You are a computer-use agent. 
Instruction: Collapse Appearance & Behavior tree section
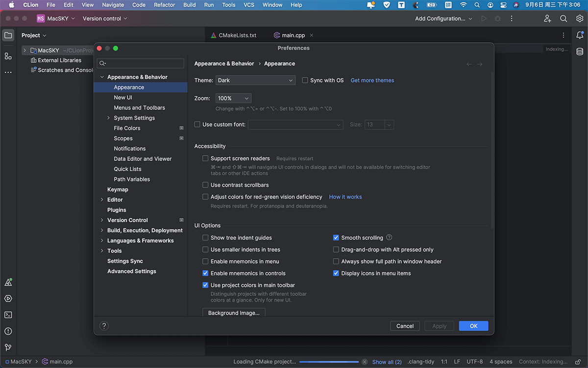[x=102, y=77]
